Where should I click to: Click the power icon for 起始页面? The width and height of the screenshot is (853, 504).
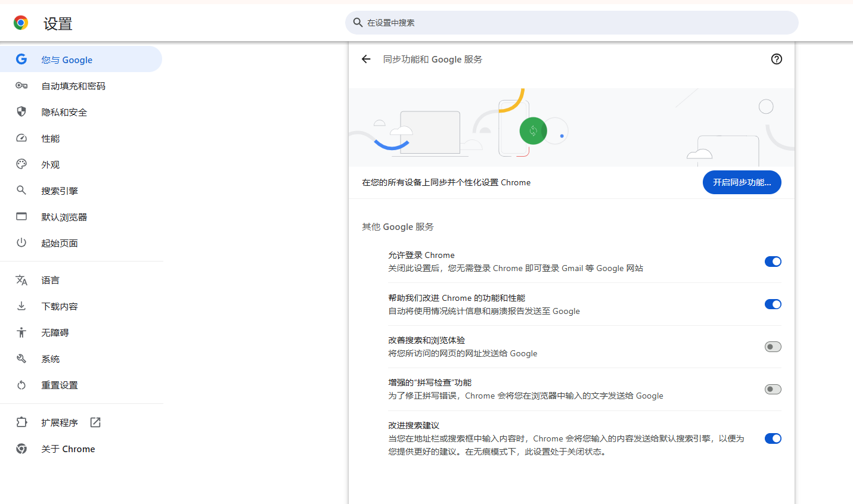tap(21, 242)
